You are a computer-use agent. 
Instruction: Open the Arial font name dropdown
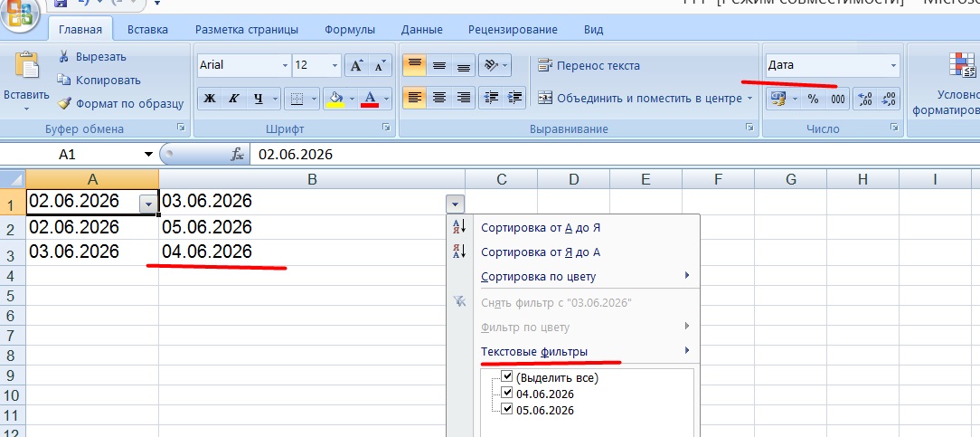click(x=285, y=65)
